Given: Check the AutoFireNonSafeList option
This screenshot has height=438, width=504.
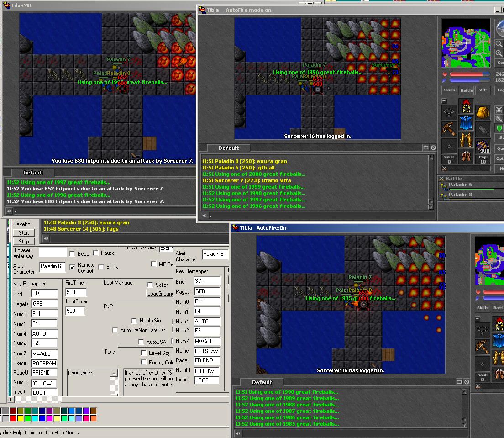Looking at the screenshot, I should pos(115,330).
